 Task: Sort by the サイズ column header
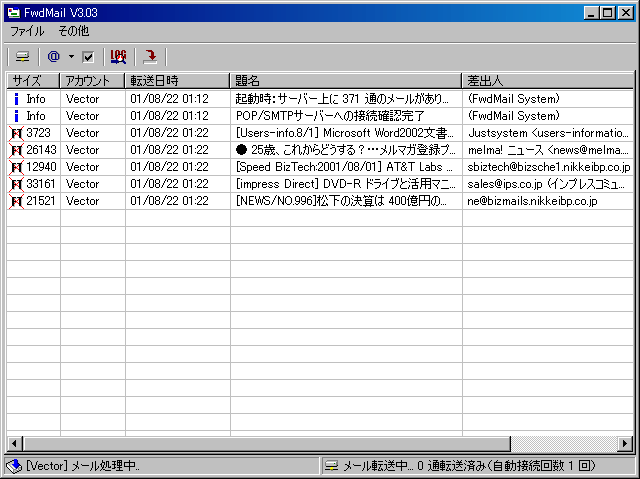click(x=33, y=80)
